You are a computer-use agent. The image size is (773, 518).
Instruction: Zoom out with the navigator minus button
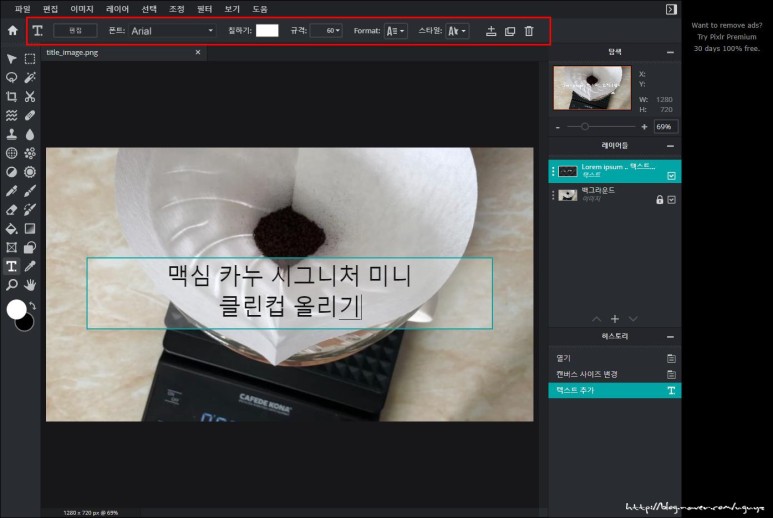point(558,127)
